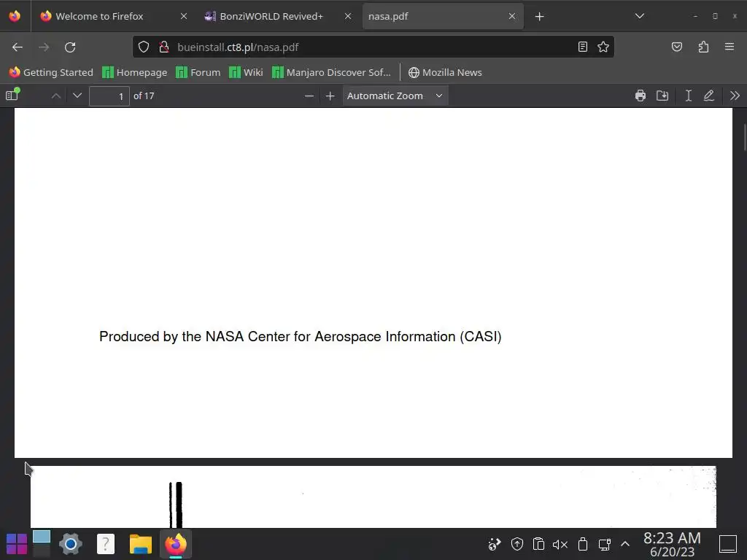747x560 pixels.
Task: Focus Firefox in the taskbar
Action: (x=175, y=544)
